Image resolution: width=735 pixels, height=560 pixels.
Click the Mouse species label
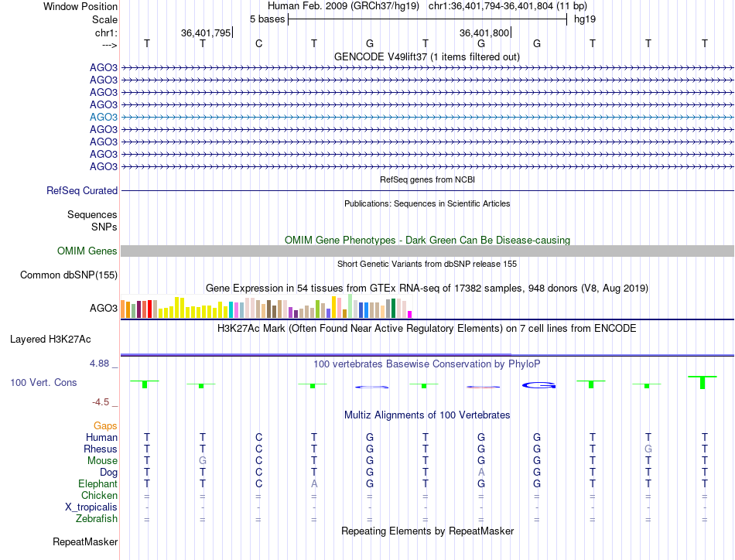102,461
